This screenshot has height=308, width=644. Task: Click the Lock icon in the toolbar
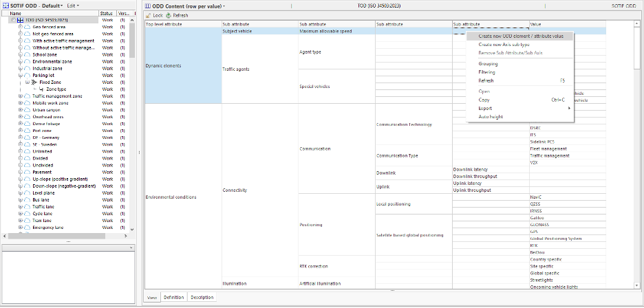tap(148, 15)
